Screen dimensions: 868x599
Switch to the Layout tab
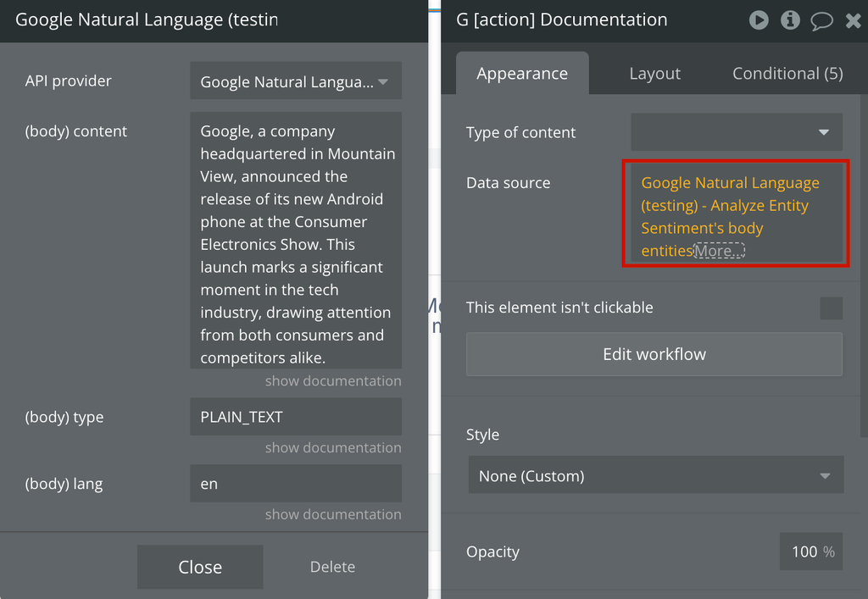[x=655, y=74]
